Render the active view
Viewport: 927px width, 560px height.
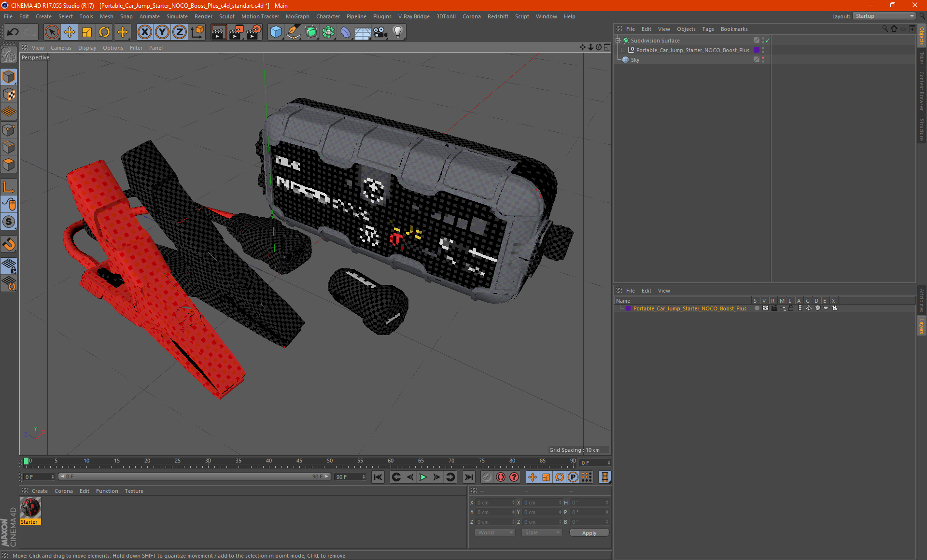click(218, 32)
